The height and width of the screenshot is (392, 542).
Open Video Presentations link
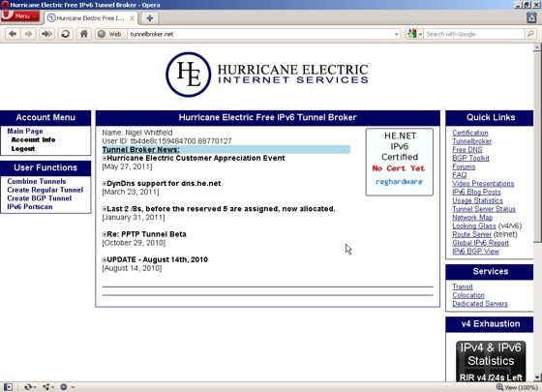coord(483,184)
